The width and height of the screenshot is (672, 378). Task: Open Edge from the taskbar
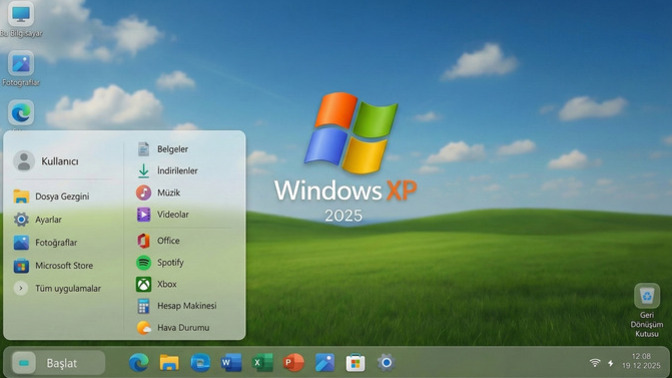pyautogui.click(x=139, y=363)
